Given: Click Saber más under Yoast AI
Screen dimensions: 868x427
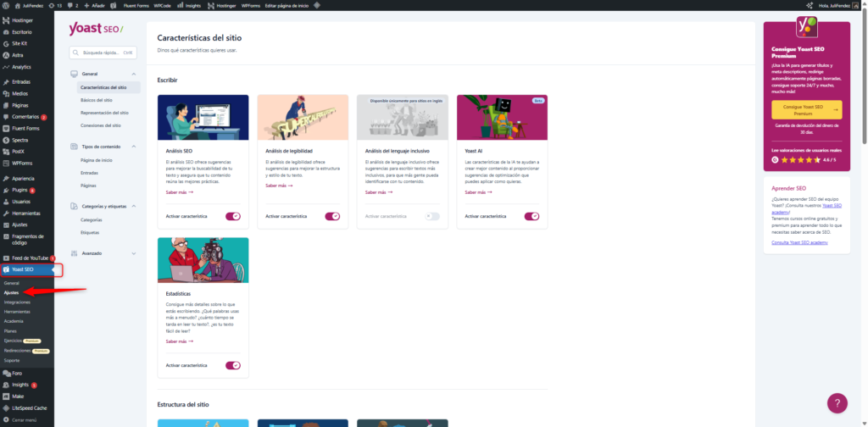Looking at the screenshot, I should coord(478,192).
